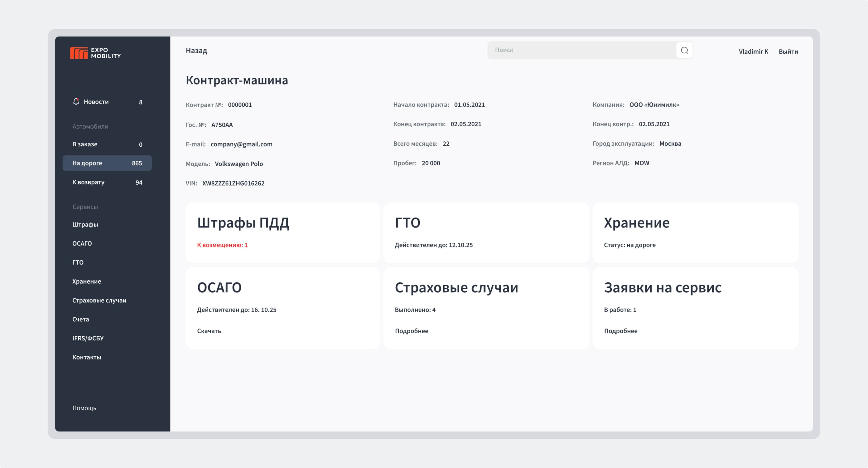Open Страховые случаи in the sidebar
This screenshot has height=468, width=868.
(x=99, y=300)
